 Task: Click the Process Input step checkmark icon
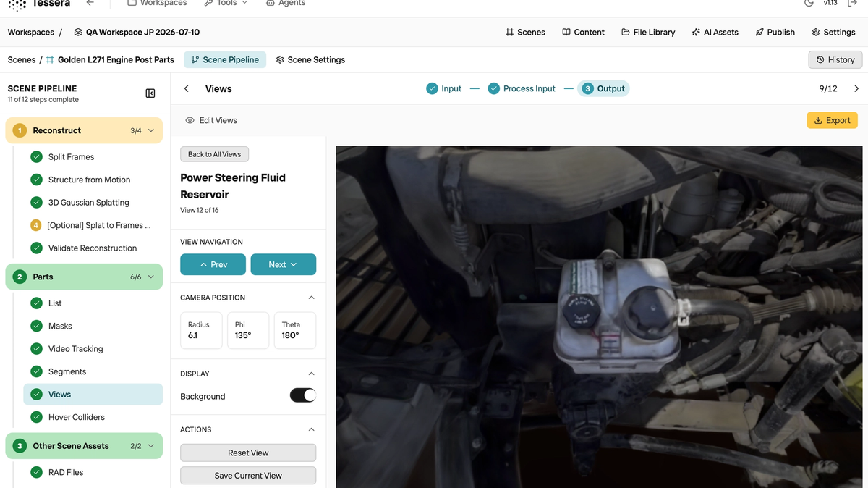[494, 88]
